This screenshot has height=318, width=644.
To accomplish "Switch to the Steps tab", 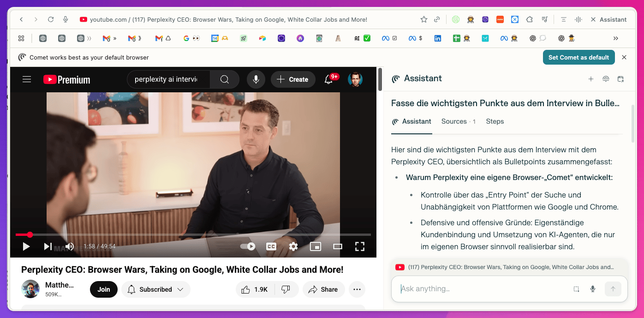I will coord(495,121).
